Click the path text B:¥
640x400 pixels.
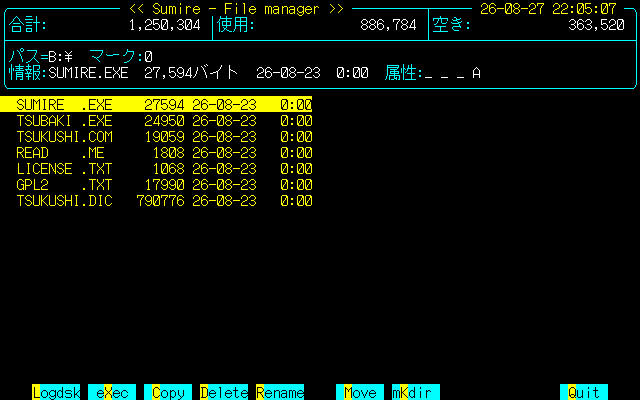click(60, 56)
